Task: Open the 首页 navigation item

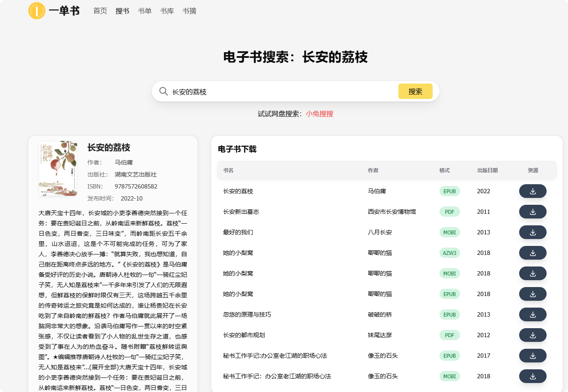Action: point(100,11)
